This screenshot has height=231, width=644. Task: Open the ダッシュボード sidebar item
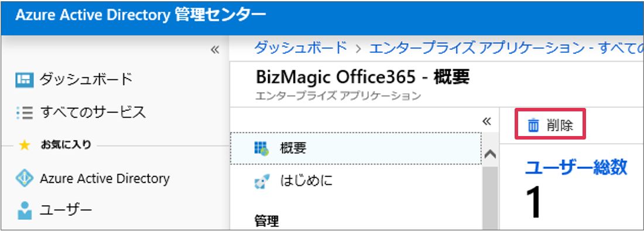(74, 79)
